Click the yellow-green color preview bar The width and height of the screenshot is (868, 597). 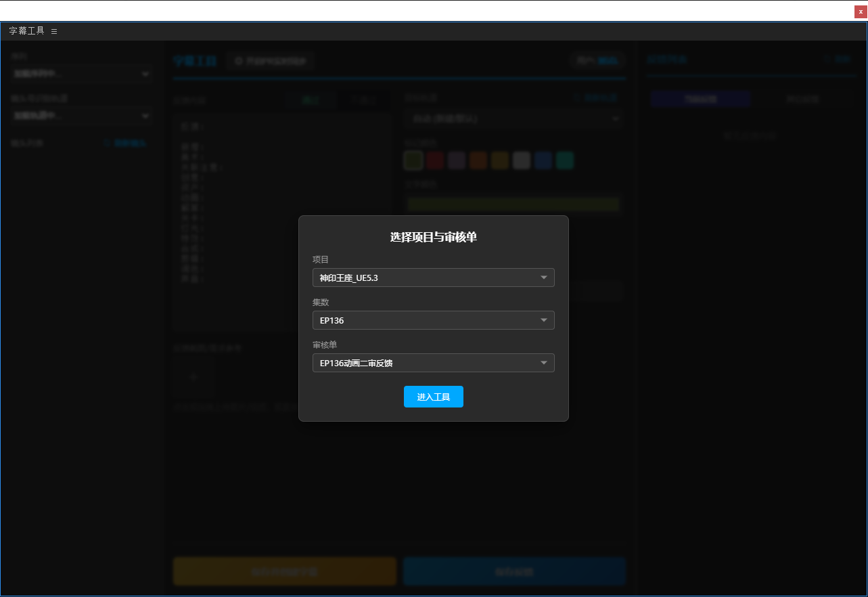pos(513,204)
